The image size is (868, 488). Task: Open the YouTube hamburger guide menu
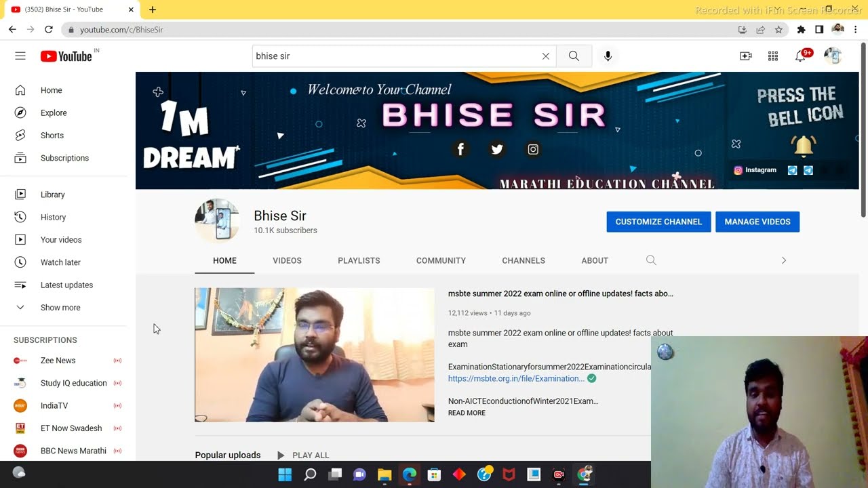pyautogui.click(x=20, y=56)
